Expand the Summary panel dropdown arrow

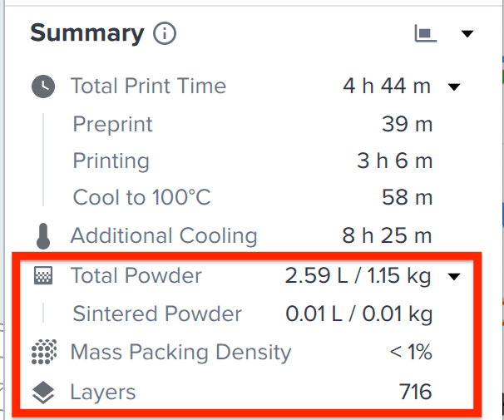[x=467, y=33]
